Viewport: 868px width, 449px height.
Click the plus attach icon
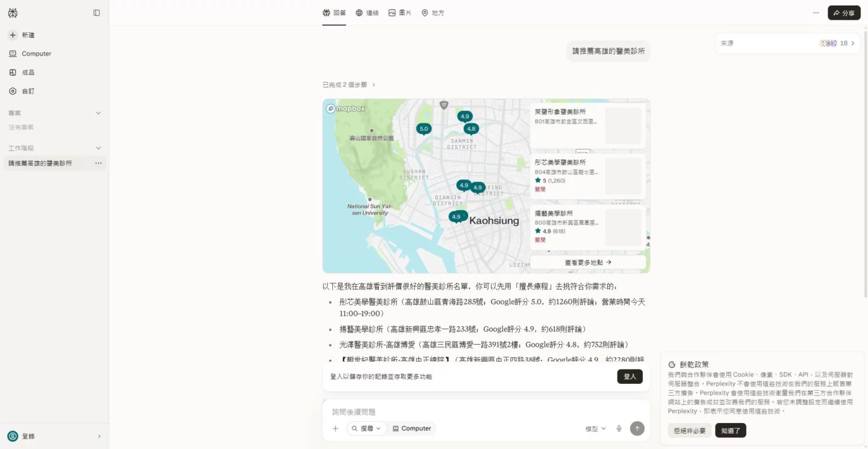point(335,429)
